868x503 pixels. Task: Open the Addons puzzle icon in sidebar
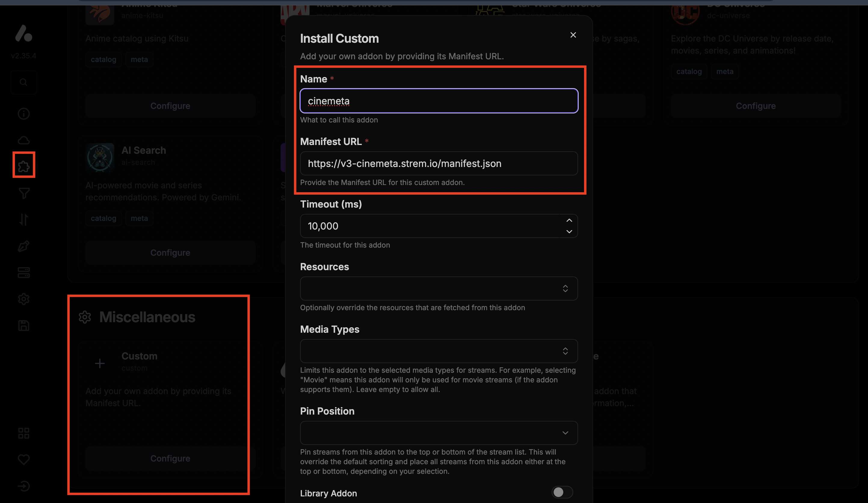pyautogui.click(x=23, y=166)
